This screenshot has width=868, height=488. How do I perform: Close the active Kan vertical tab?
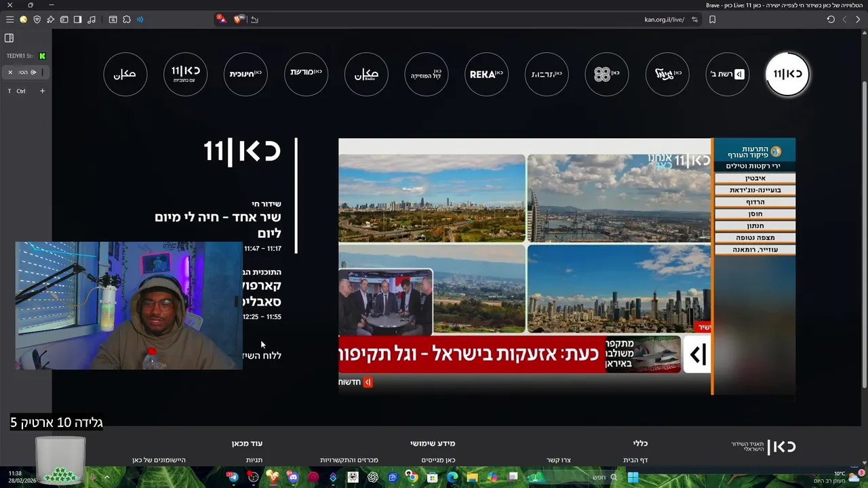click(x=10, y=72)
